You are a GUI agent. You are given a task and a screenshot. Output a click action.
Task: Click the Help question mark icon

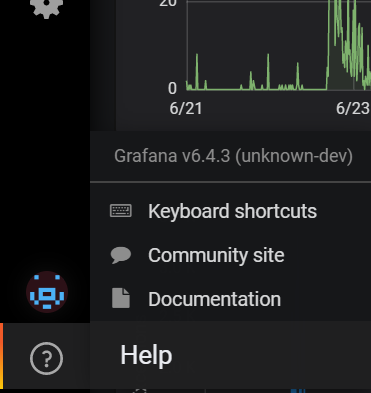point(46,358)
